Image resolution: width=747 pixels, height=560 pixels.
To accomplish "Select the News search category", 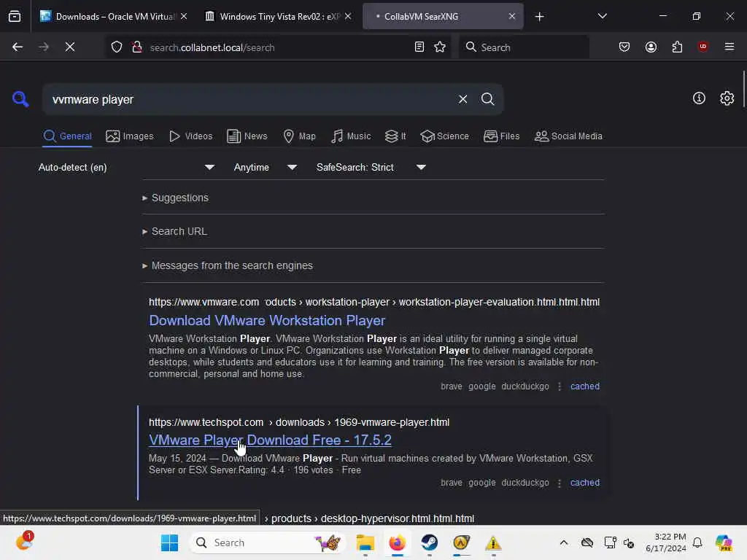I will point(247,136).
